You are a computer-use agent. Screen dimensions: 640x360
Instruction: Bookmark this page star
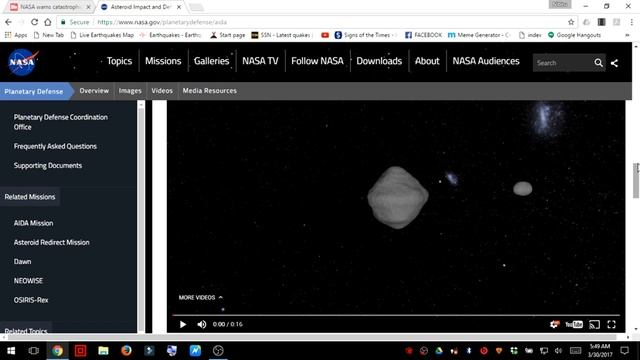[x=571, y=22]
